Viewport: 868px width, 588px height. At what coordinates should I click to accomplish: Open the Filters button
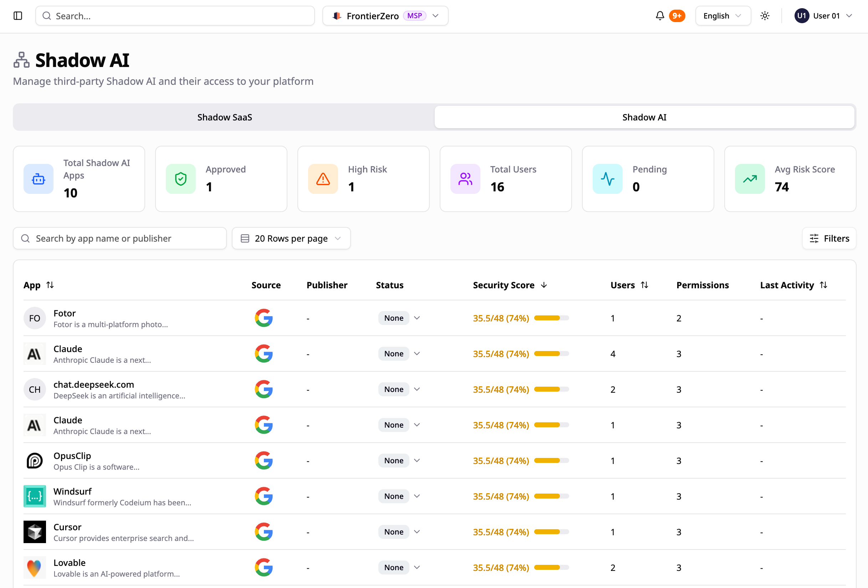click(x=829, y=238)
